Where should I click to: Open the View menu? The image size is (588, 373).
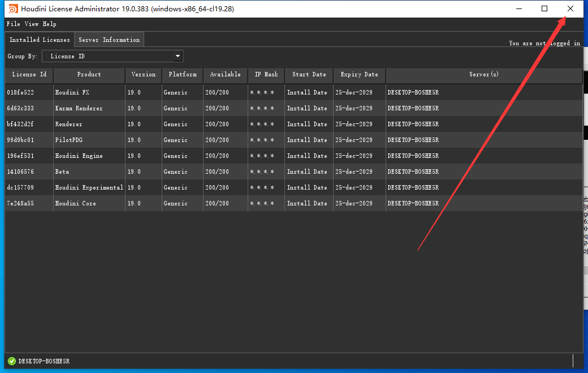[x=32, y=24]
